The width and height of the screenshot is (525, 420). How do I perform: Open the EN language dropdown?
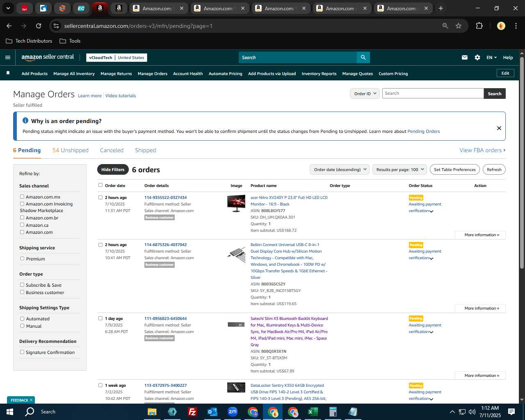[x=491, y=57]
